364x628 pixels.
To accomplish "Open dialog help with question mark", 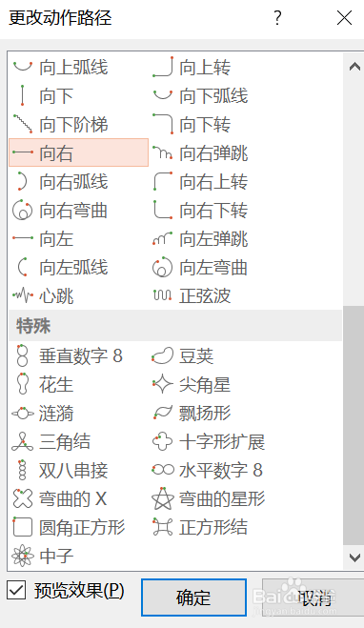I will coord(277,18).
